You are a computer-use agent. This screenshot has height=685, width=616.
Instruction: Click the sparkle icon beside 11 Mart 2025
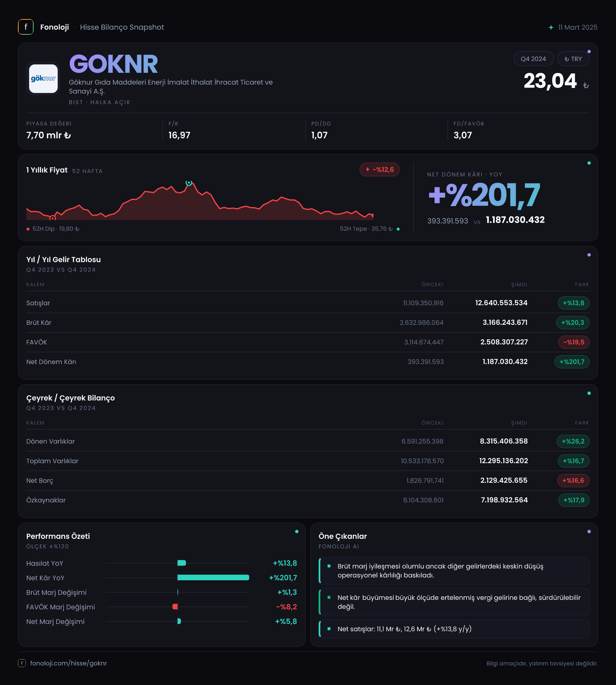[x=551, y=27]
